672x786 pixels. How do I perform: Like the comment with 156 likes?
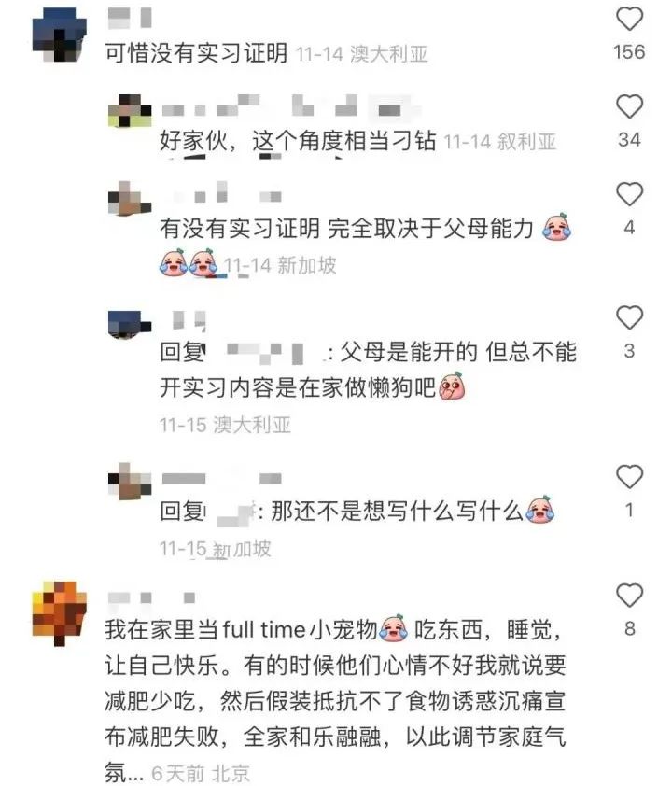[x=629, y=19]
